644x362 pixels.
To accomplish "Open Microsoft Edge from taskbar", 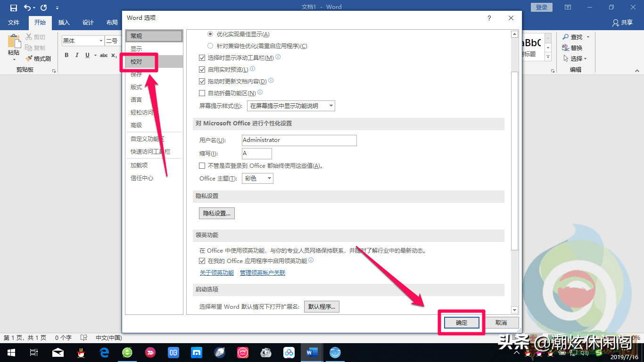I will point(104,352).
